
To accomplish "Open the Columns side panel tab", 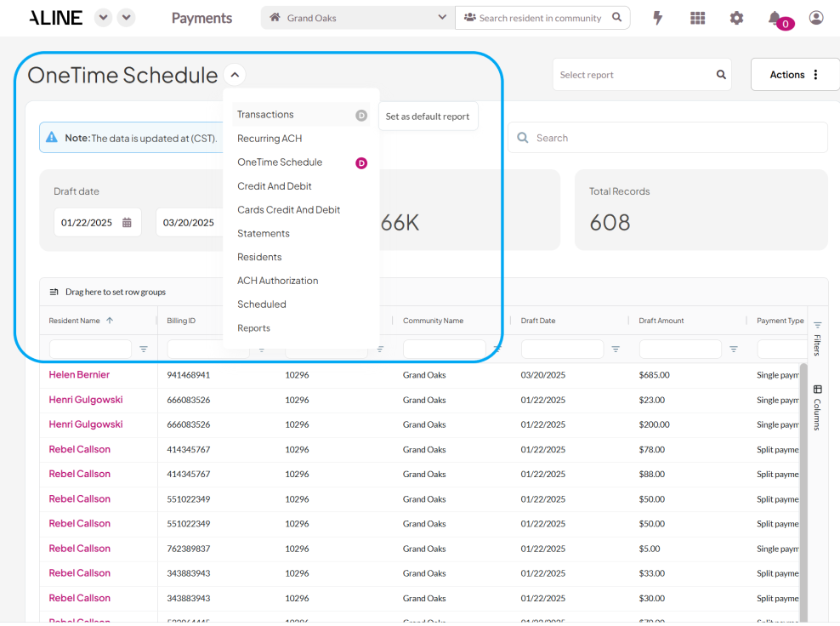I will click(x=818, y=408).
